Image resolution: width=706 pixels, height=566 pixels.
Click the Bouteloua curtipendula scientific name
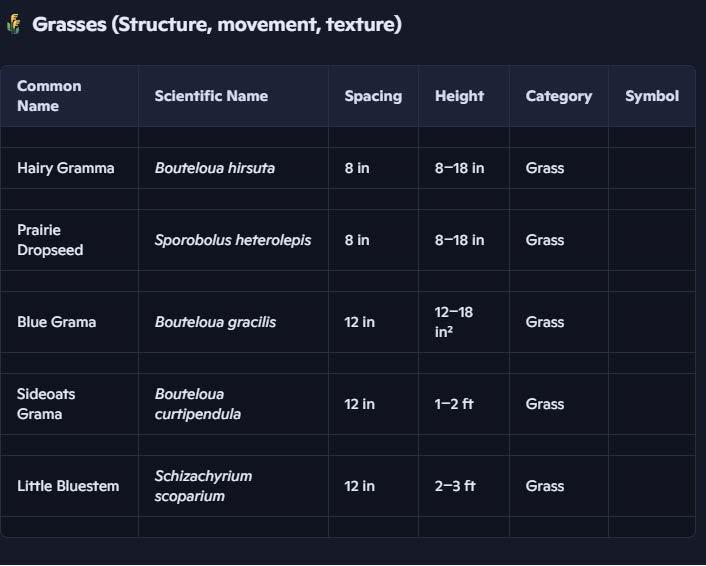[198, 404]
